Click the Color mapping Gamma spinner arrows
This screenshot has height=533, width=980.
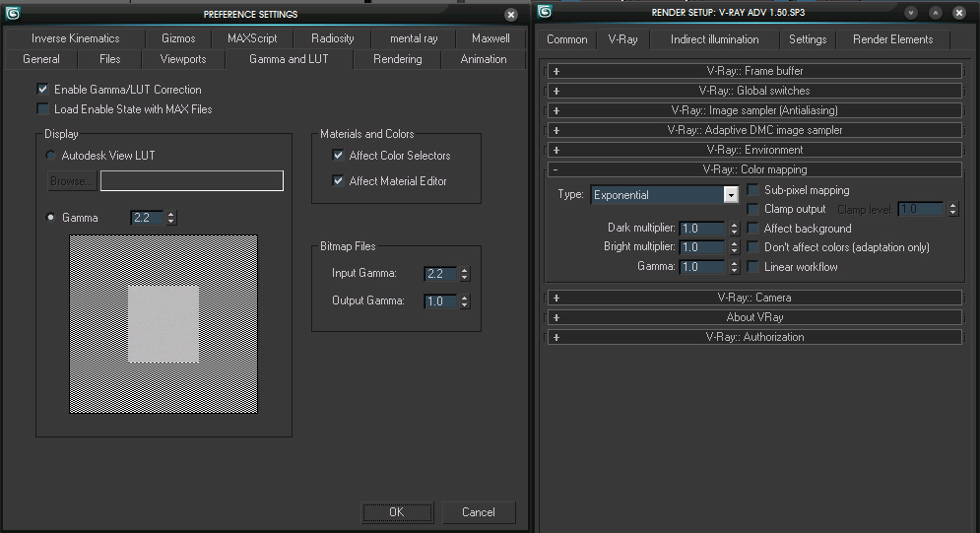pyautogui.click(x=735, y=267)
